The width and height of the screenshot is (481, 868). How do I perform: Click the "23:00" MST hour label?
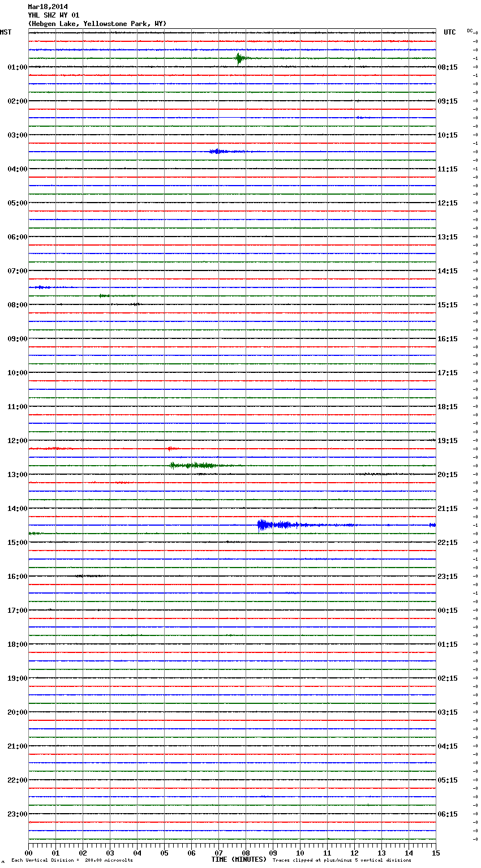click(x=18, y=814)
